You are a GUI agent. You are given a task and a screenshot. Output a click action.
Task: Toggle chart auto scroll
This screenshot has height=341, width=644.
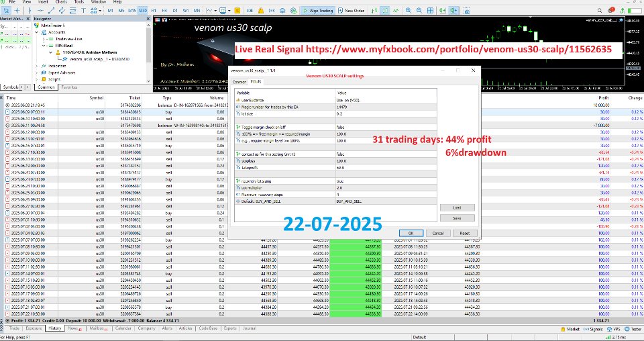(442, 11)
